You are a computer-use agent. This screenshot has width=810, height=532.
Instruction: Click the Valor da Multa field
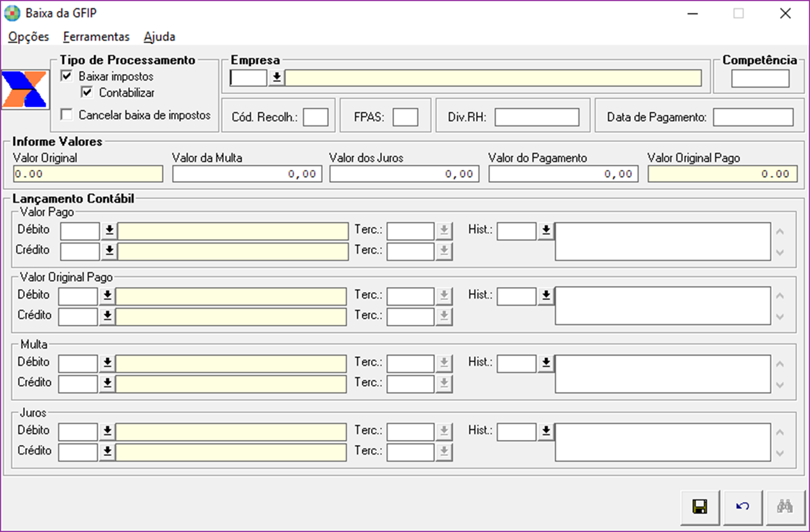tap(246, 174)
